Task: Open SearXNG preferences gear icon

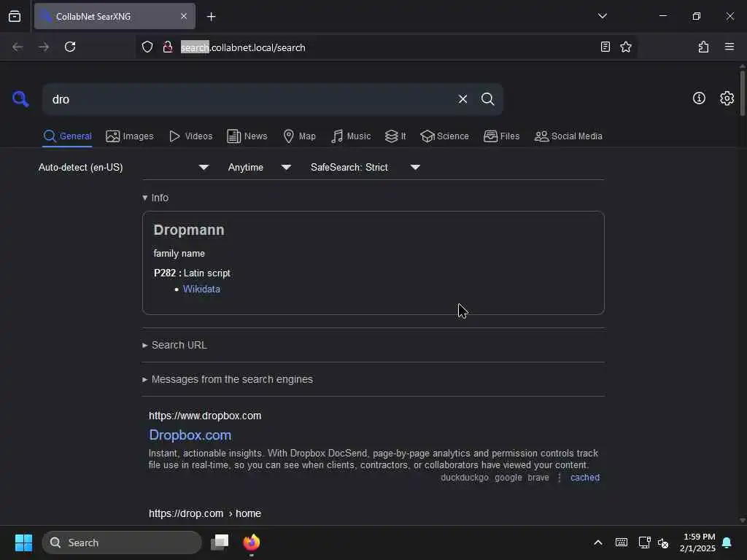Action: [727, 98]
